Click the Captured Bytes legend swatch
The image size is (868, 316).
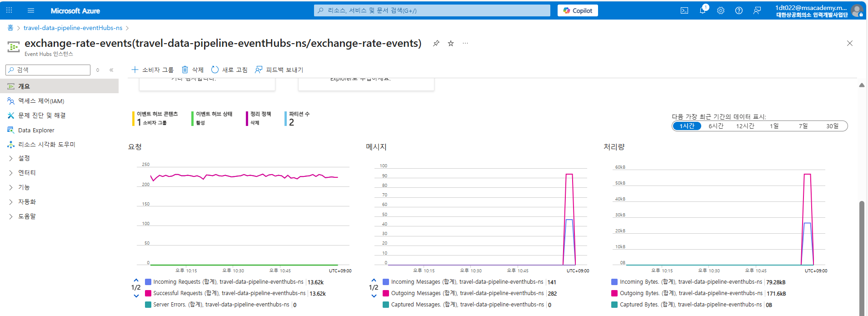614,305
